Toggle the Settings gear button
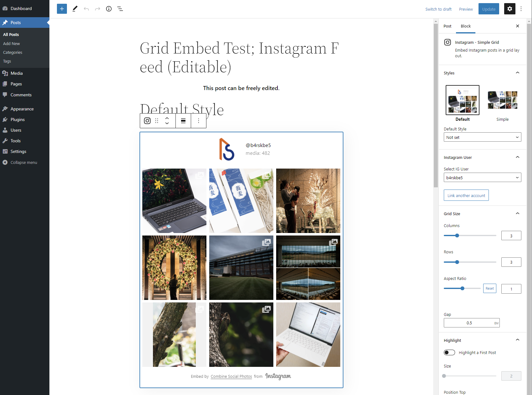532x395 pixels. tap(510, 9)
